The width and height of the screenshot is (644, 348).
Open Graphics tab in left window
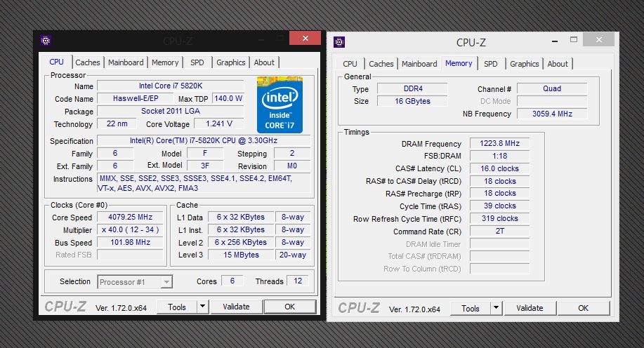[x=231, y=62]
